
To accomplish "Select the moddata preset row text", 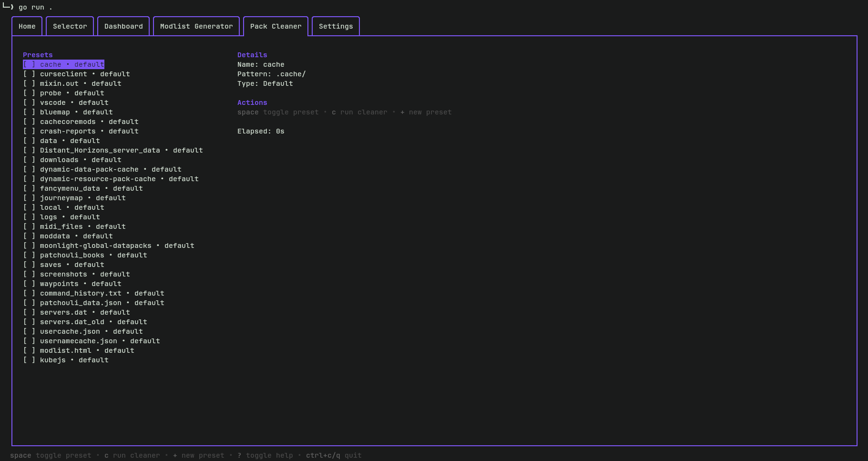I will pyautogui.click(x=76, y=236).
